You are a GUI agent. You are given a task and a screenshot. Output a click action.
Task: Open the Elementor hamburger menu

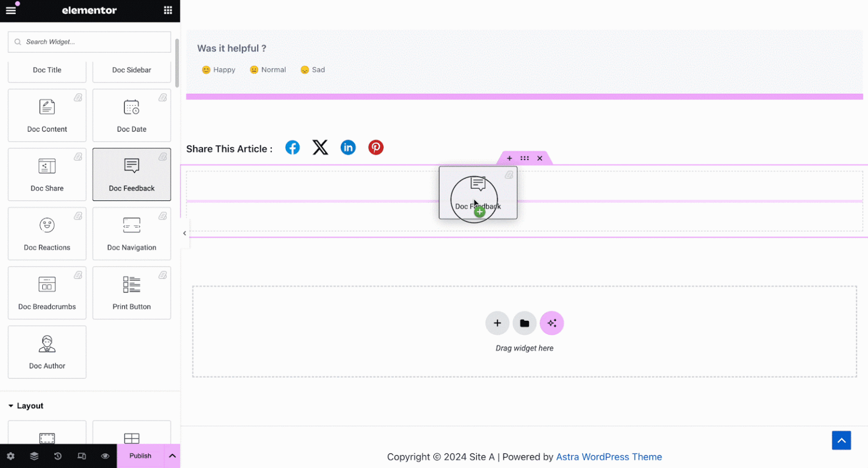point(11,10)
